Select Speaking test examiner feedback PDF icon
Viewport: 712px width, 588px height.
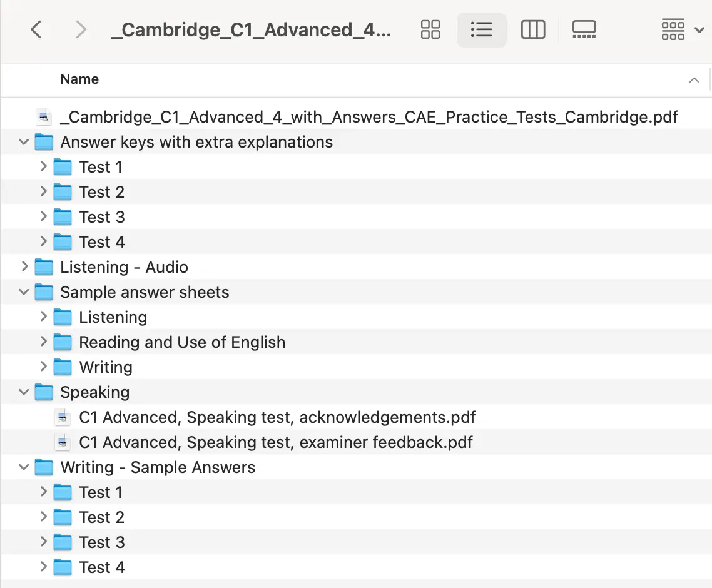click(x=63, y=442)
